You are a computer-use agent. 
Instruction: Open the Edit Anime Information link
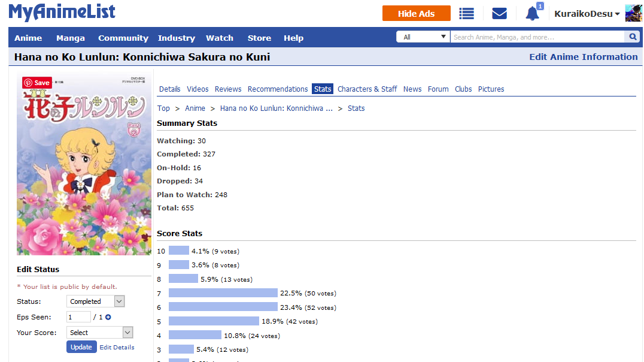pyautogui.click(x=583, y=57)
